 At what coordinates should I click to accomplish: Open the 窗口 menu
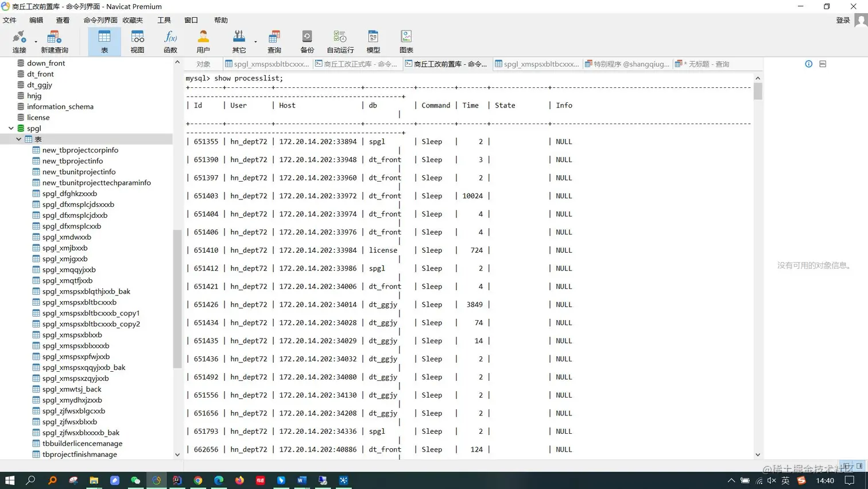191,20
